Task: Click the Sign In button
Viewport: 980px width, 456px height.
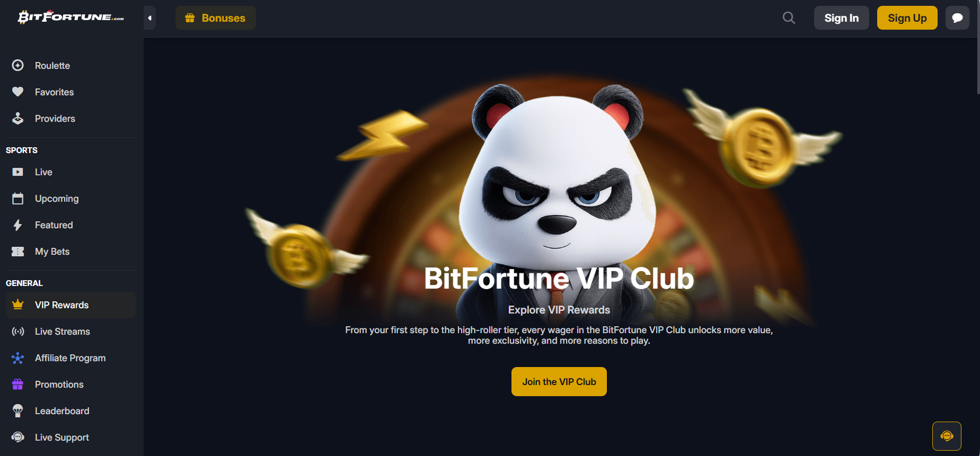Action: 841,18
